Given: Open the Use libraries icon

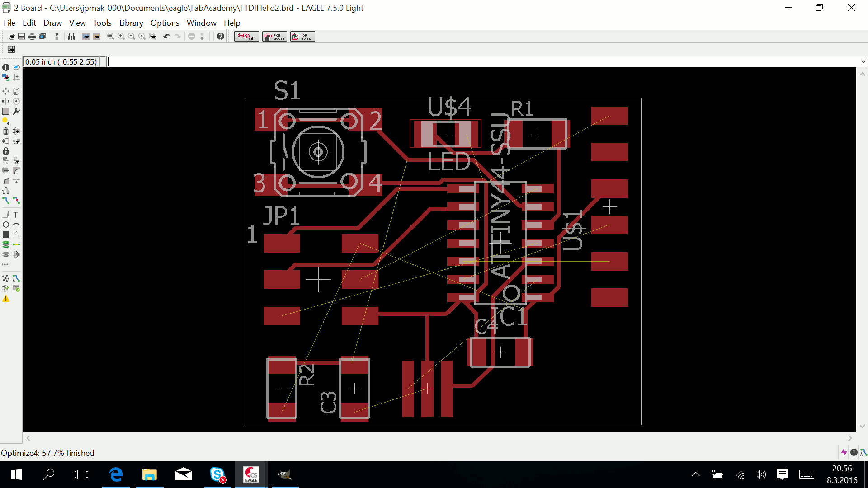Looking at the screenshot, I should pyautogui.click(x=71, y=36).
